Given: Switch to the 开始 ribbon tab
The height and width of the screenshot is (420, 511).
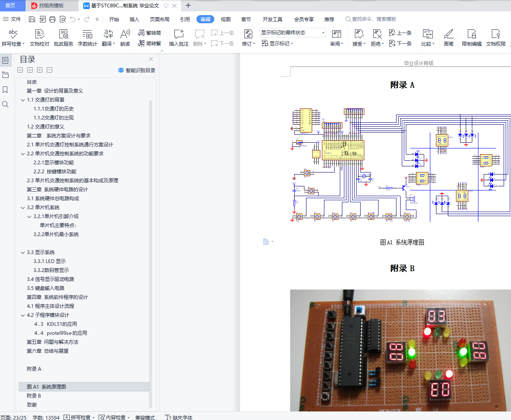Looking at the screenshot, I should (114, 19).
